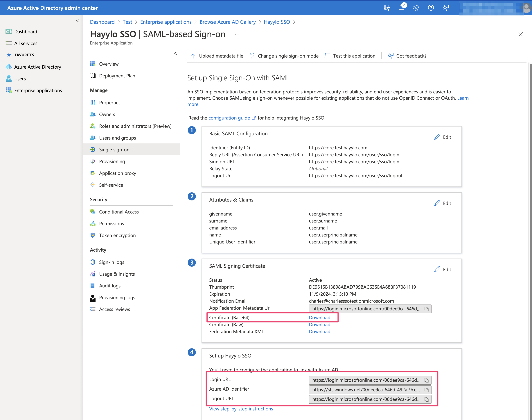Copy the Login URL to clipboard
This screenshot has width=532, height=420.
426,380
